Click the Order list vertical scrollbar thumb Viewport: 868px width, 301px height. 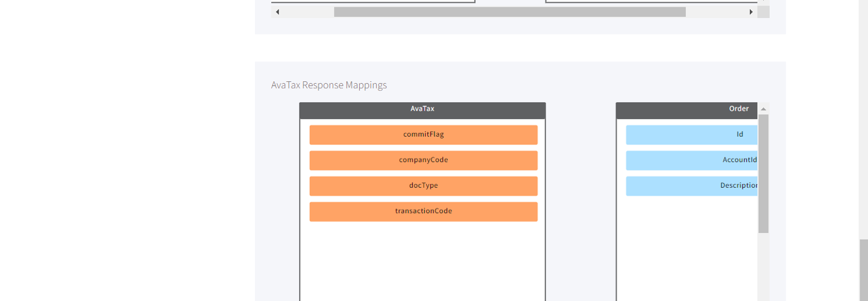(763, 174)
